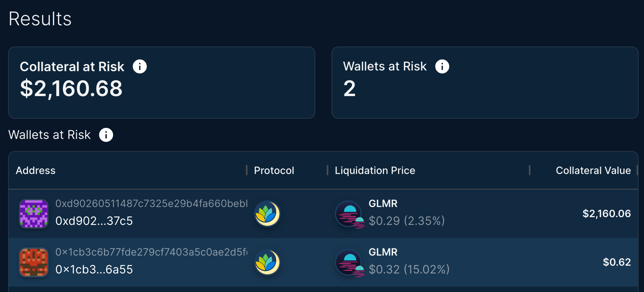This screenshot has height=292, width=644.
Task: Click the info icon in the Wallets at Risk card
Action: [x=442, y=66]
